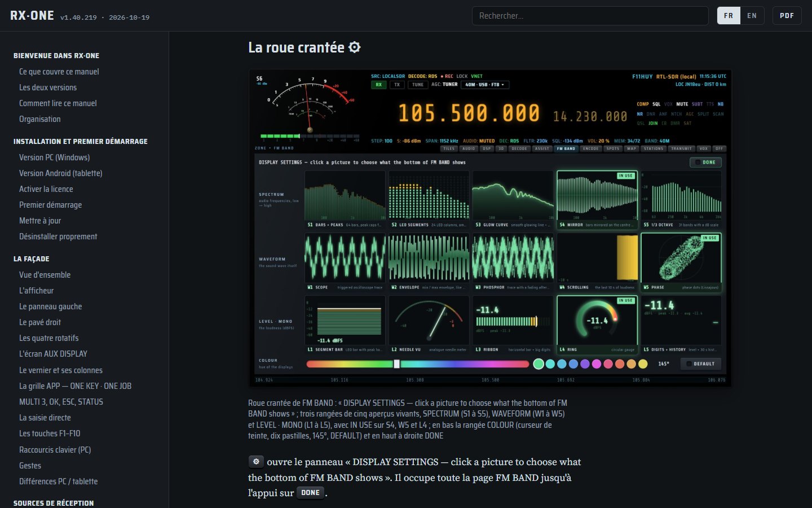
Task: Open "Désinstaller proprement" page
Action: pos(58,237)
